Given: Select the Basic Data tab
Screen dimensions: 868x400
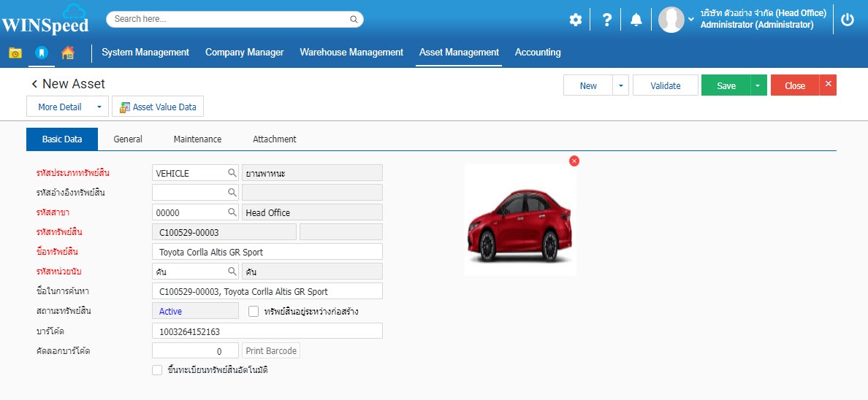Looking at the screenshot, I should 62,139.
